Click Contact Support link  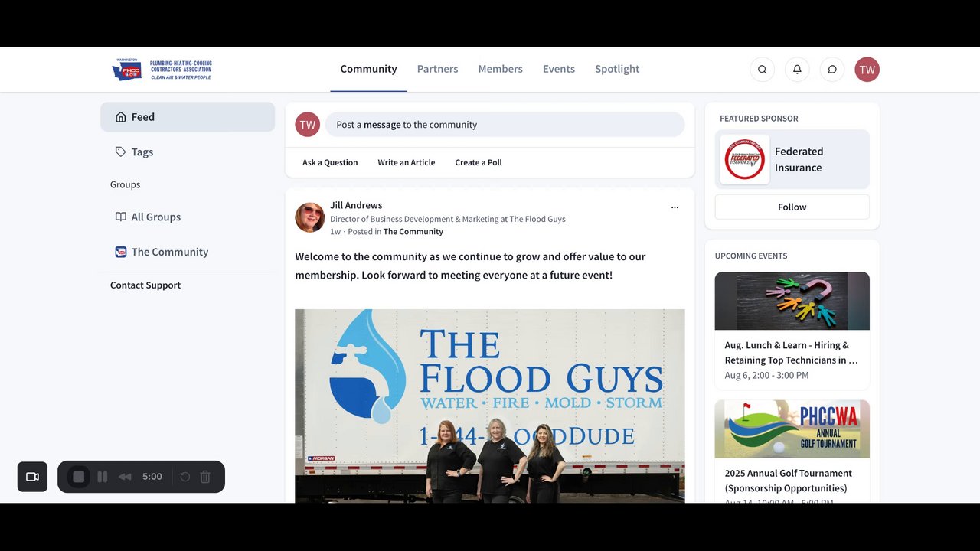[145, 285]
